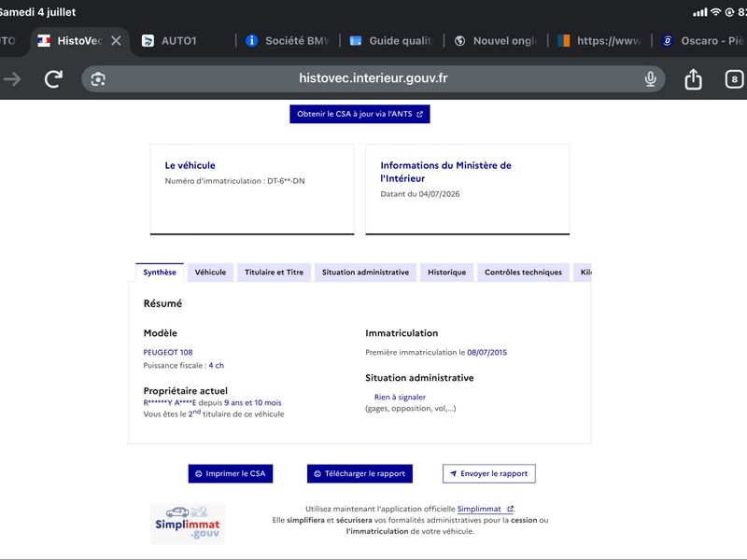This screenshot has height=560, width=747.
Task: Switch to the Oscaro tab
Action: point(702,41)
